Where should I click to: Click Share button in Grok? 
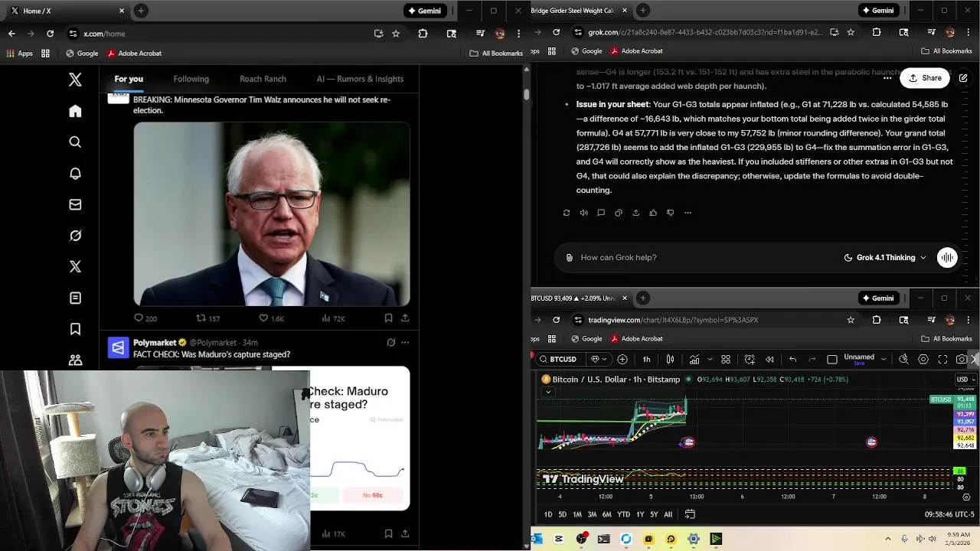(925, 78)
